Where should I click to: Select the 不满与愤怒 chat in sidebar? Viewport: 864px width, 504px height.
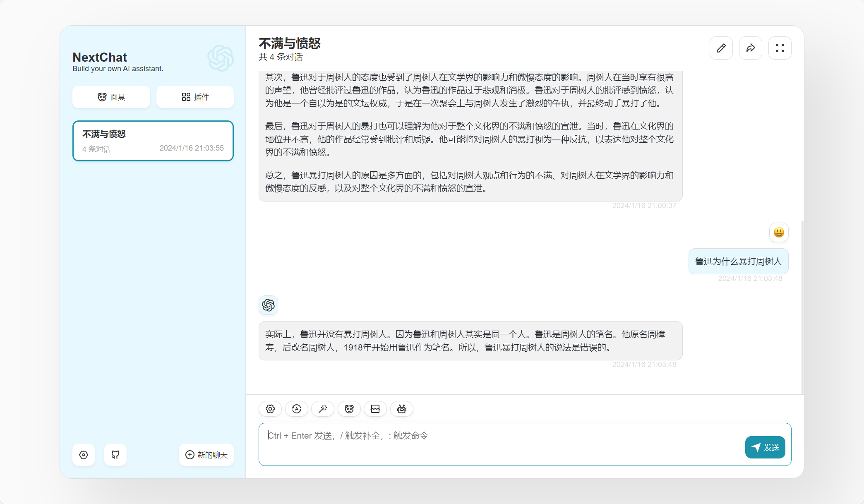(x=153, y=141)
